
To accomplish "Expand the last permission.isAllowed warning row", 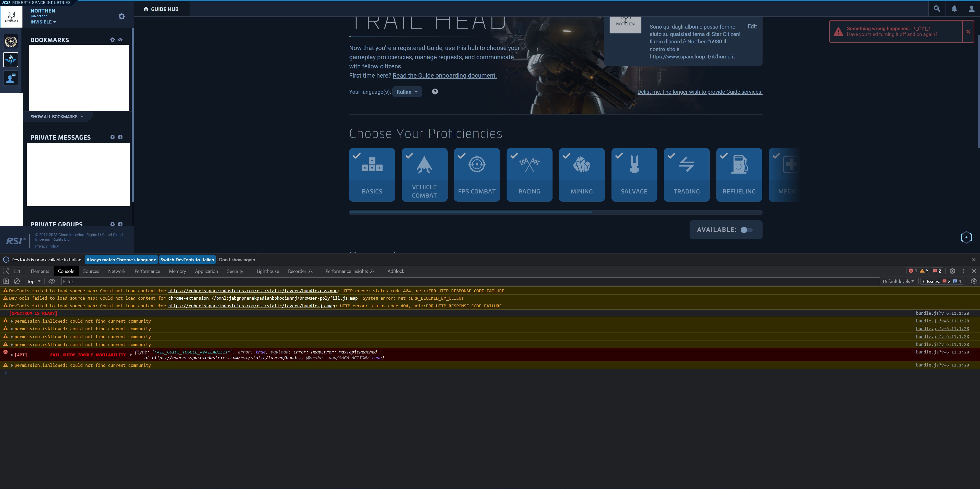I will click(12, 365).
